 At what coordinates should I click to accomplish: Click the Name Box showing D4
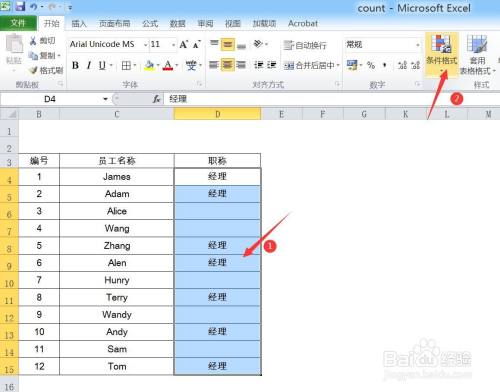(50, 99)
